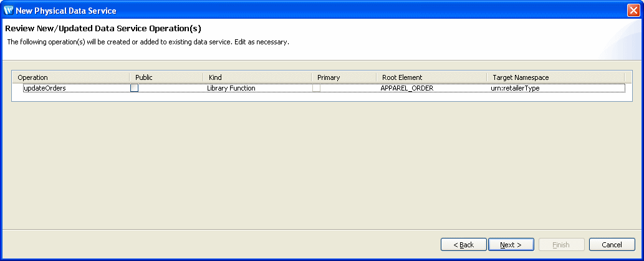
Task: Select the updateOrders operation cell
Action: click(44, 88)
